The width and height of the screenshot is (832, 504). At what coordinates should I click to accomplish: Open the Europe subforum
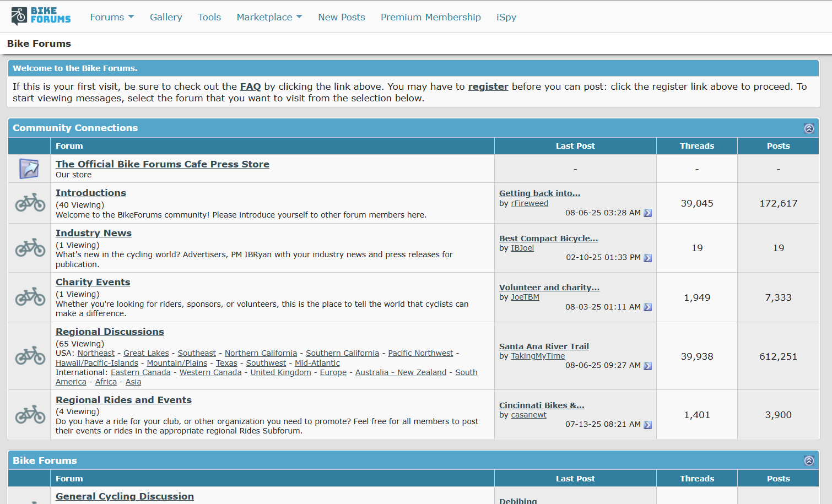coord(333,372)
